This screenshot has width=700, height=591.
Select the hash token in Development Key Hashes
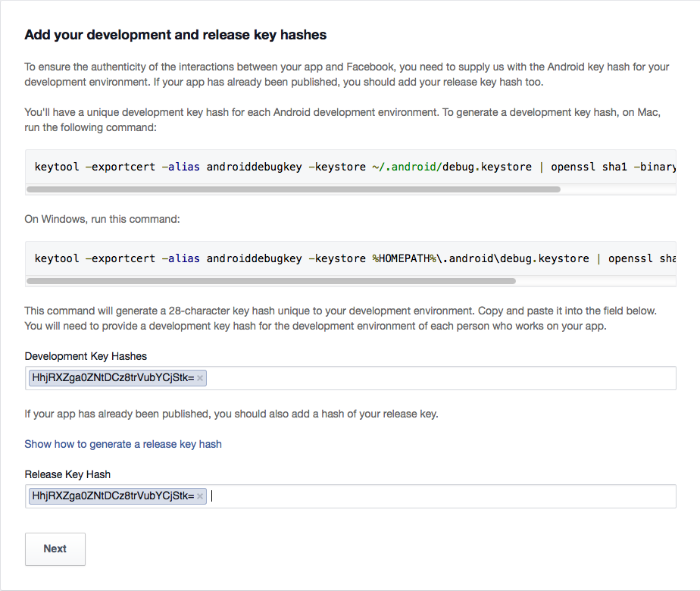pos(112,378)
